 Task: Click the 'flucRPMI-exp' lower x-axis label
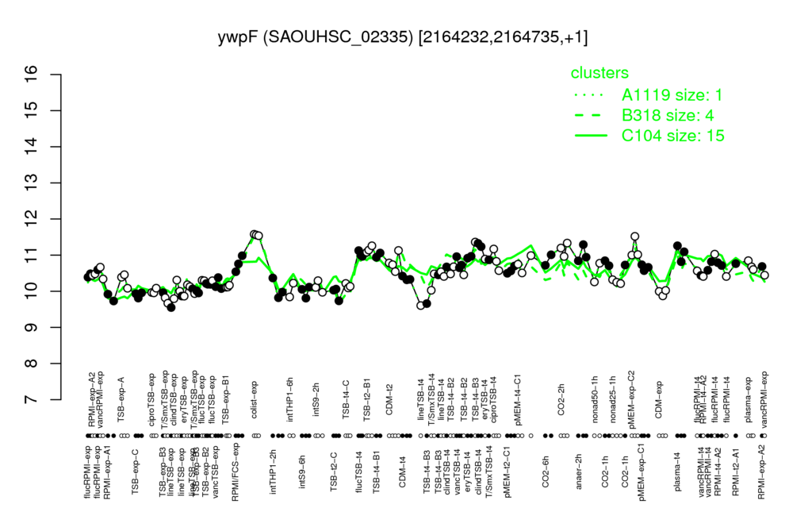[x=86, y=472]
